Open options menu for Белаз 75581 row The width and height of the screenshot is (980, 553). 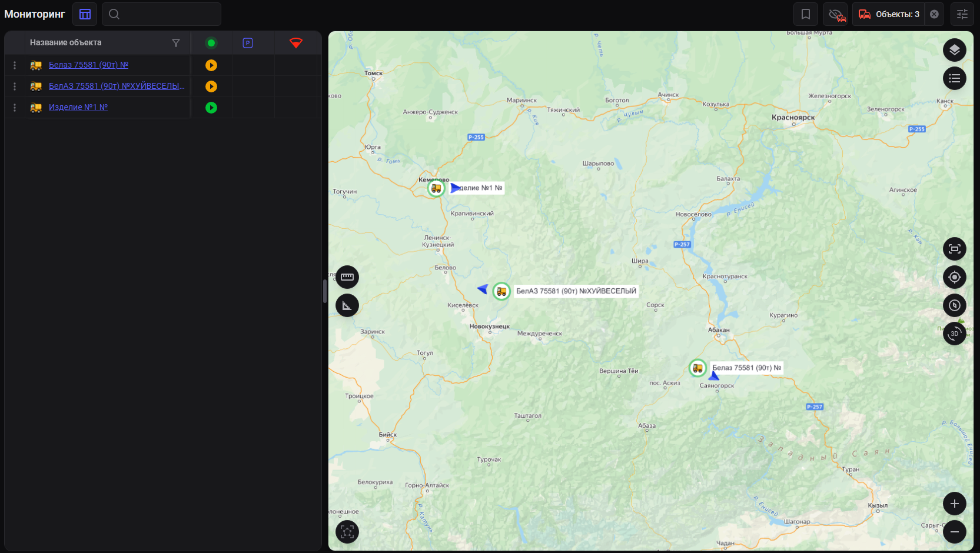[x=15, y=65]
